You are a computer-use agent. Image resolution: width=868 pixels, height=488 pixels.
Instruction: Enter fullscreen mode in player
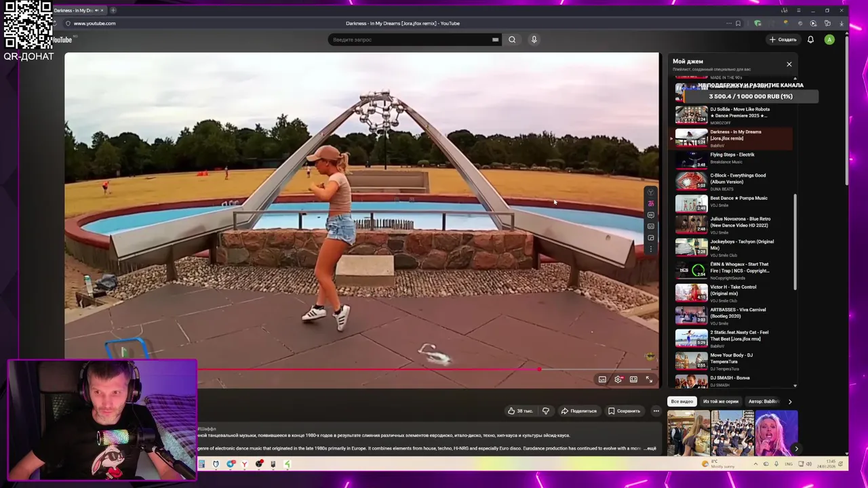649,380
